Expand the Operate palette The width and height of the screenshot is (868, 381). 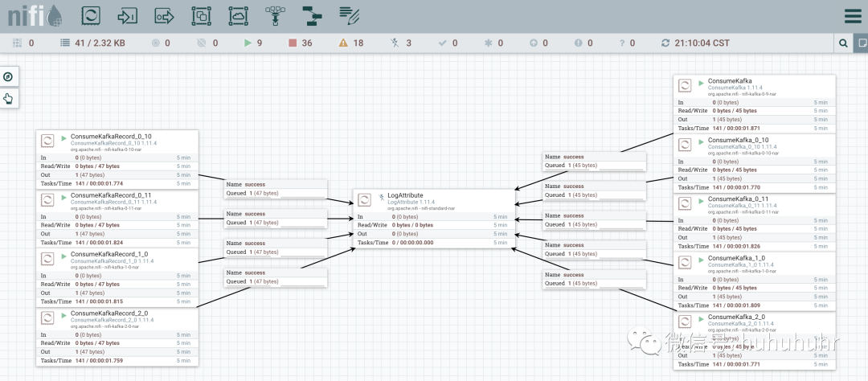click(x=8, y=99)
